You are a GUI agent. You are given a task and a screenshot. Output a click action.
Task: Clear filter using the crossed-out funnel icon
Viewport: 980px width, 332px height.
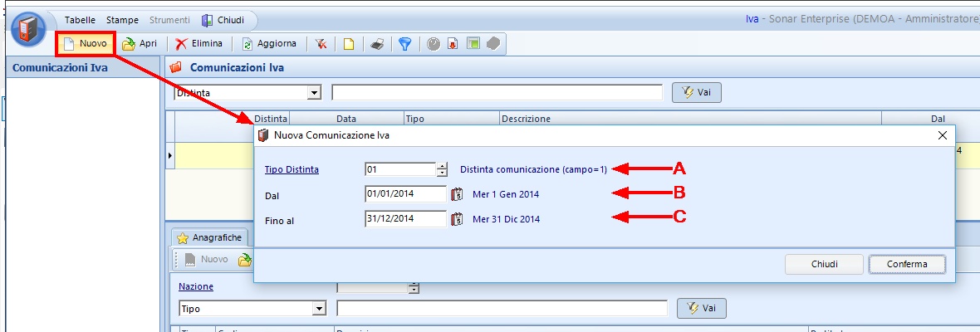coord(321,45)
